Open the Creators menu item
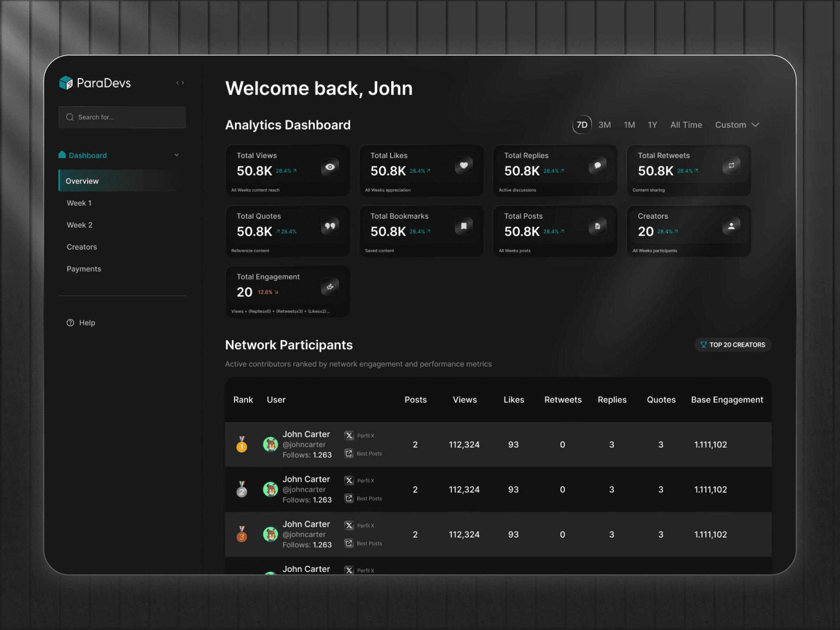840x630 pixels. tap(82, 247)
